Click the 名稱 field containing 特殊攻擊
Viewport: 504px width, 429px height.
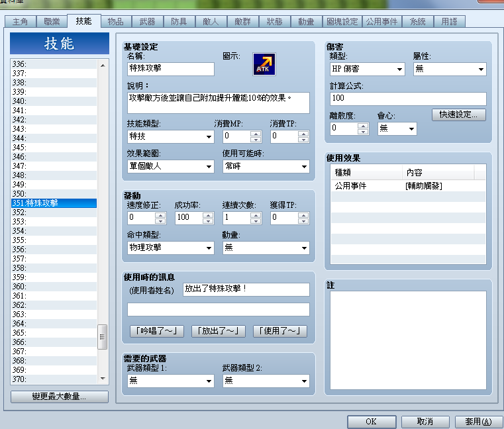coord(171,69)
